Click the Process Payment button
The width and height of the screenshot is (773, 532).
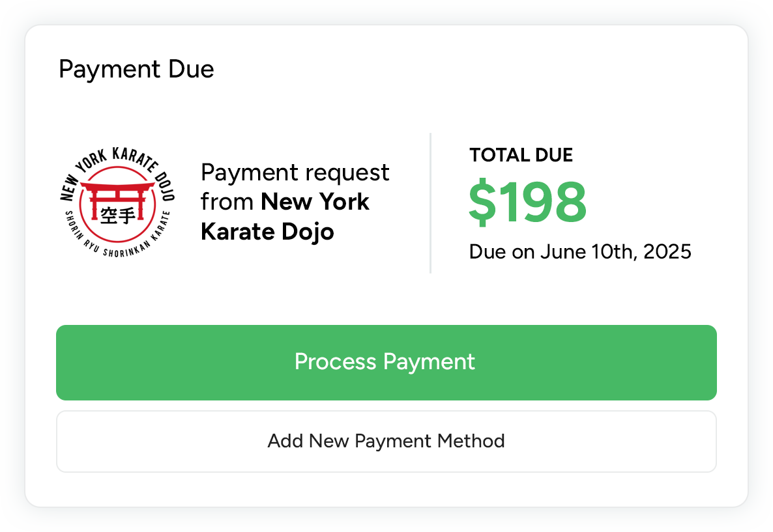(x=386, y=362)
